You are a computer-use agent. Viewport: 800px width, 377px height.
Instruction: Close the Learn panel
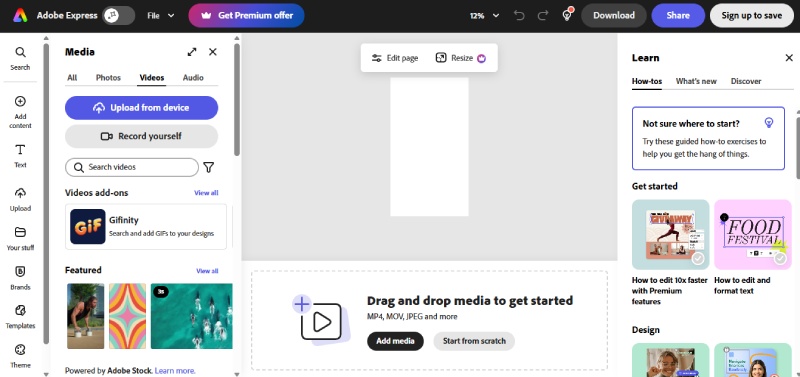click(789, 58)
